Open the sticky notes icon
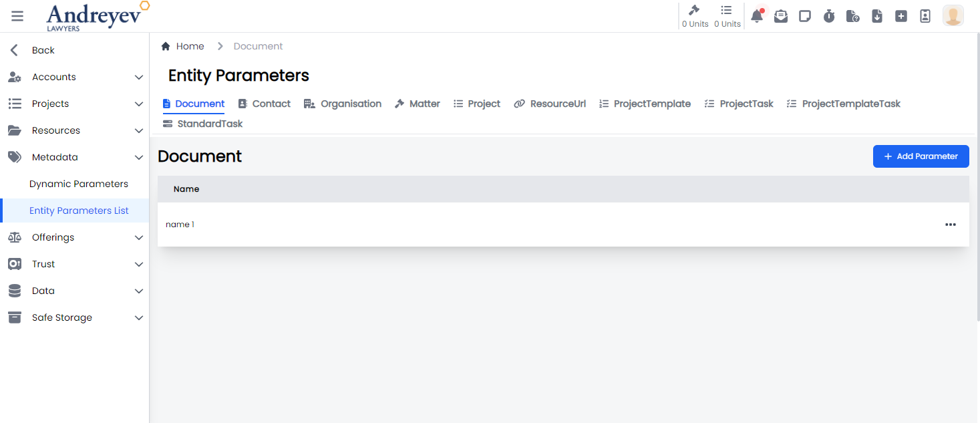Viewport: 980px width, 423px height. pos(805,15)
